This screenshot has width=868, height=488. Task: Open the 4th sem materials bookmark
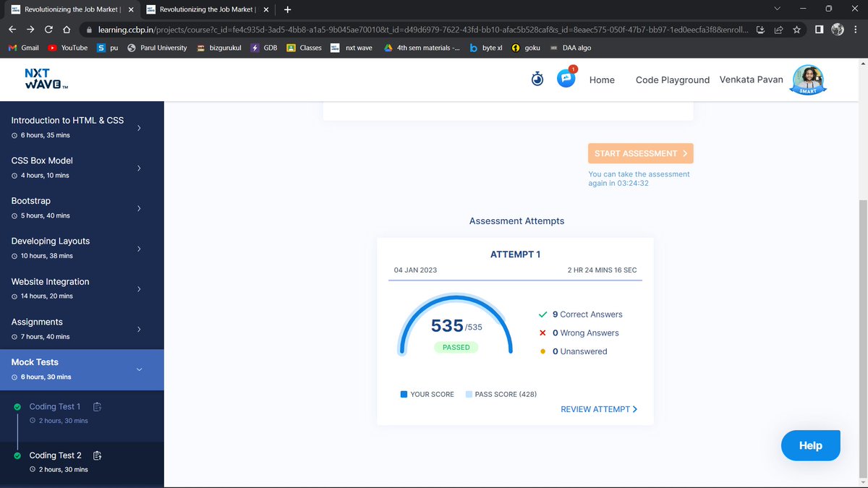pos(422,48)
